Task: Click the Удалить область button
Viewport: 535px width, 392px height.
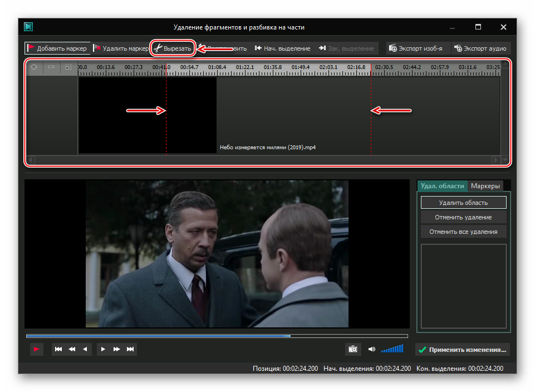Action: point(463,203)
